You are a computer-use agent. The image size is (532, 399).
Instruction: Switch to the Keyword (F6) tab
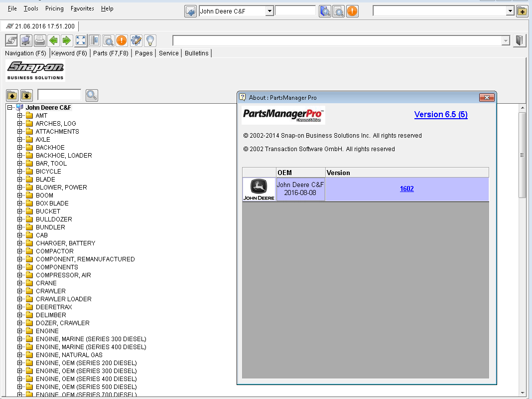69,53
